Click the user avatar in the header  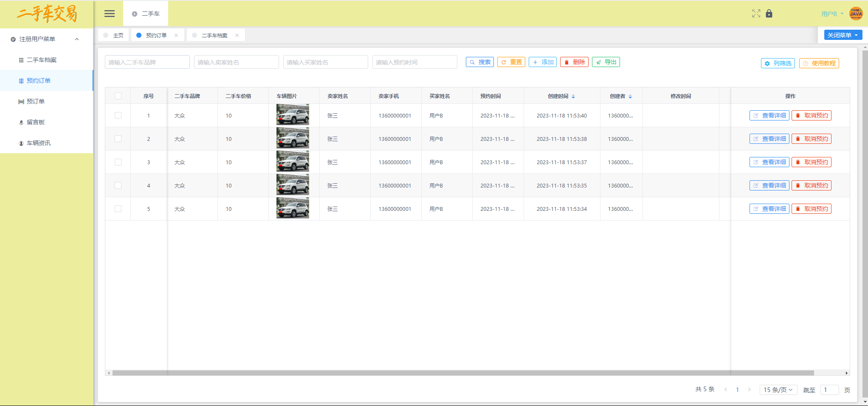(856, 14)
